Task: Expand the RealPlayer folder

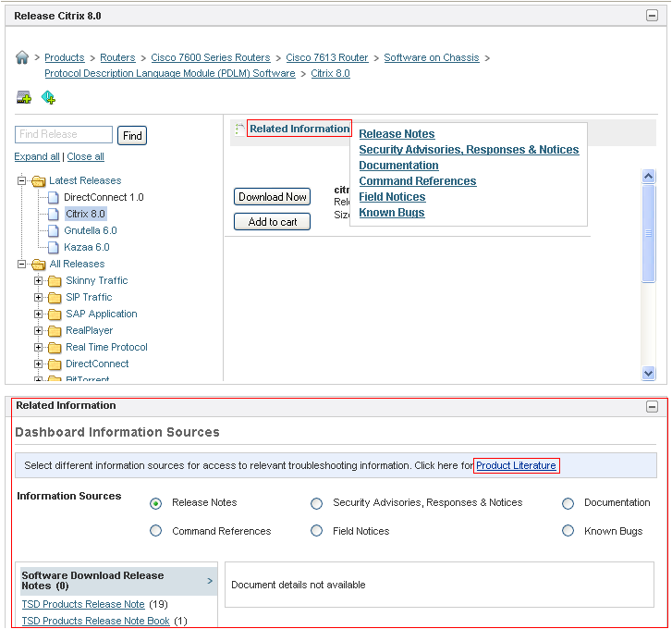Action: coord(38,330)
